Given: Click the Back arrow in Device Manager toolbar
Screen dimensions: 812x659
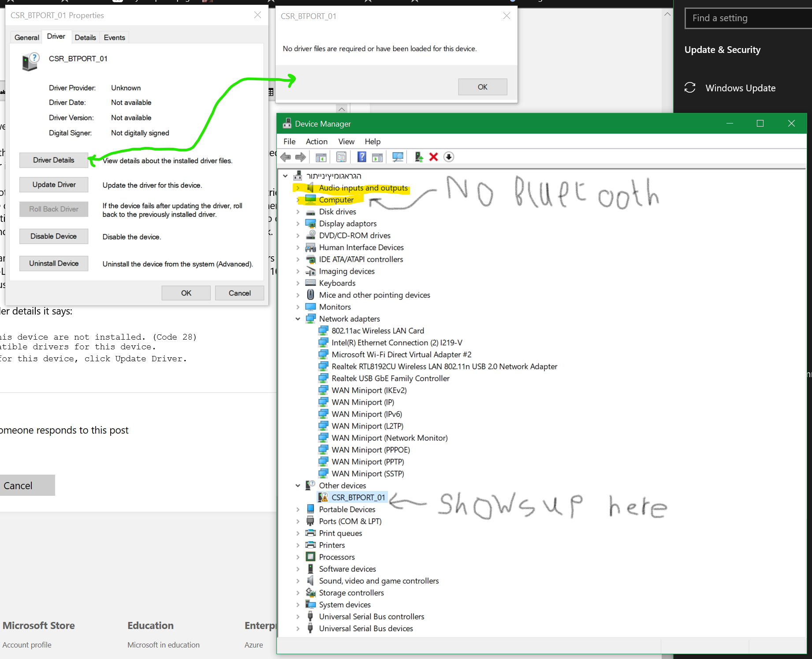Looking at the screenshot, I should coord(286,157).
